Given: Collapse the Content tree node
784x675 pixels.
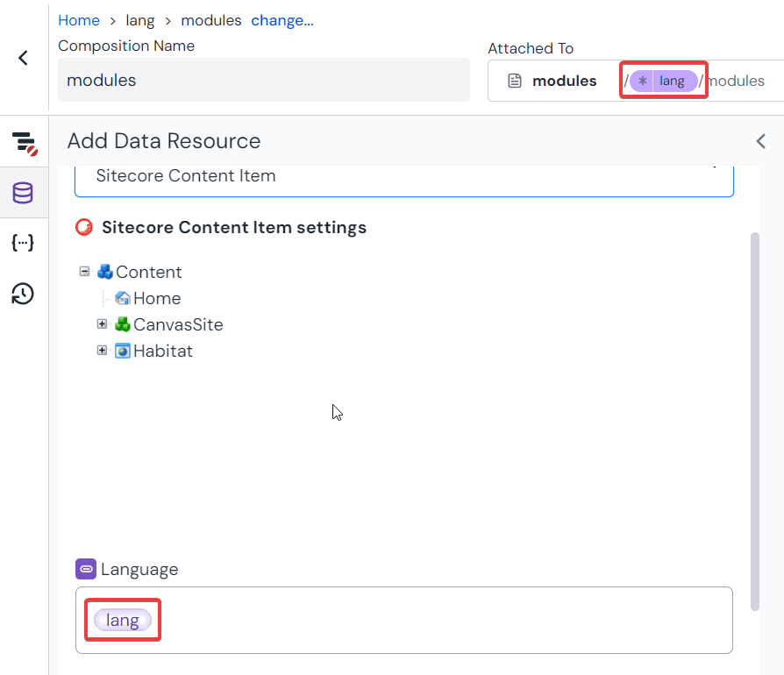Looking at the screenshot, I should 84,272.
